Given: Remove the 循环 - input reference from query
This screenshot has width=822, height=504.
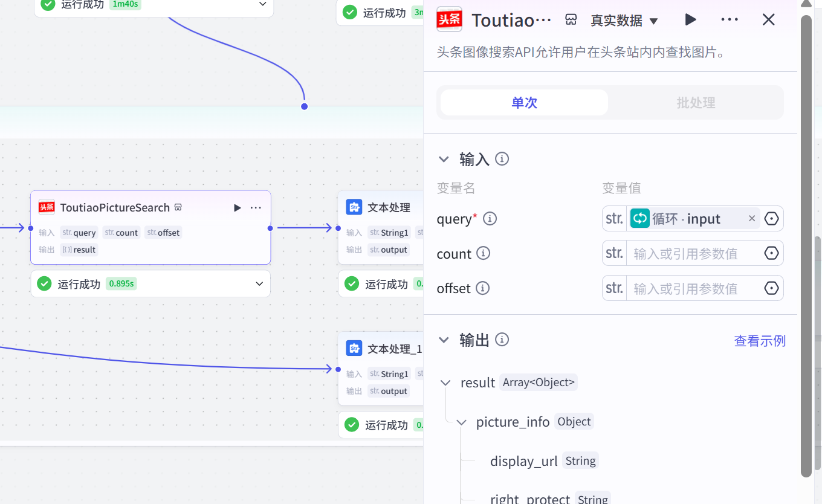Looking at the screenshot, I should [x=752, y=219].
